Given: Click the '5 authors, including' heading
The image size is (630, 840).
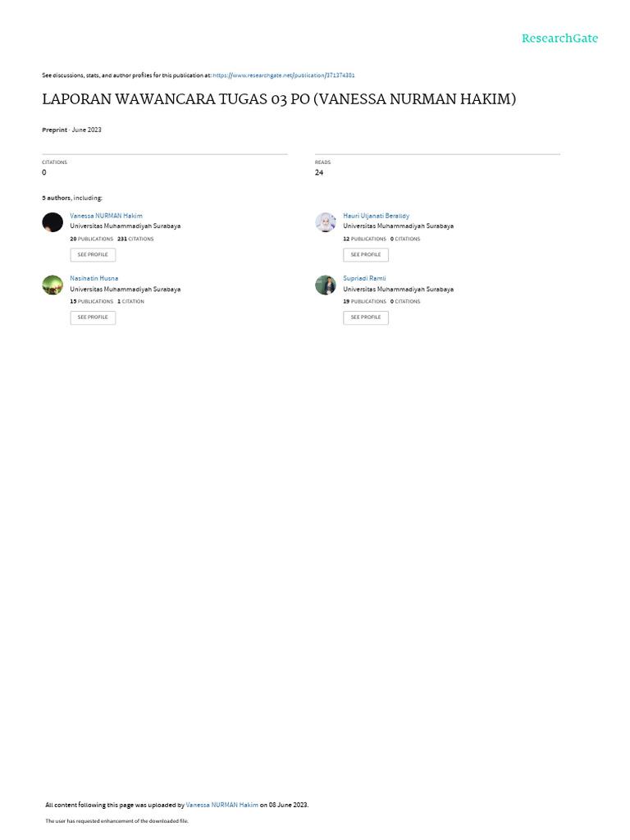Looking at the screenshot, I should (x=72, y=199).
